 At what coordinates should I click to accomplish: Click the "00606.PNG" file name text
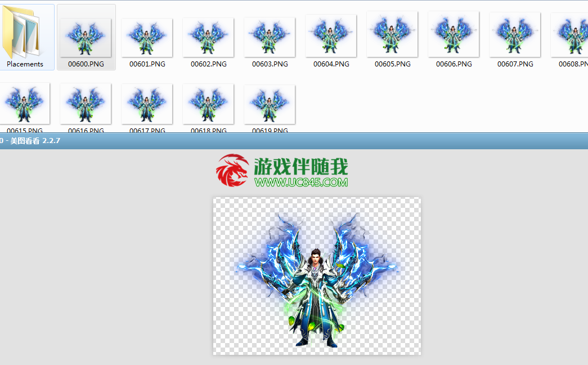[454, 64]
